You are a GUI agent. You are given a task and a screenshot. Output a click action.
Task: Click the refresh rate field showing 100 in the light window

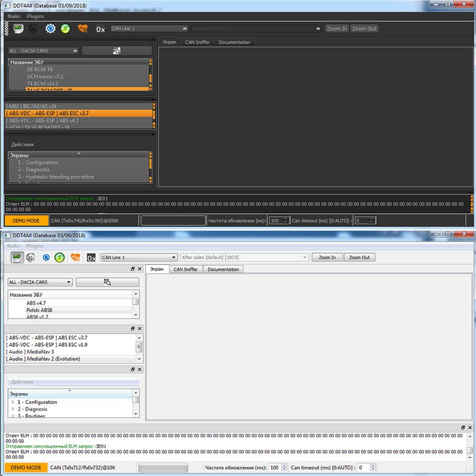(278, 468)
